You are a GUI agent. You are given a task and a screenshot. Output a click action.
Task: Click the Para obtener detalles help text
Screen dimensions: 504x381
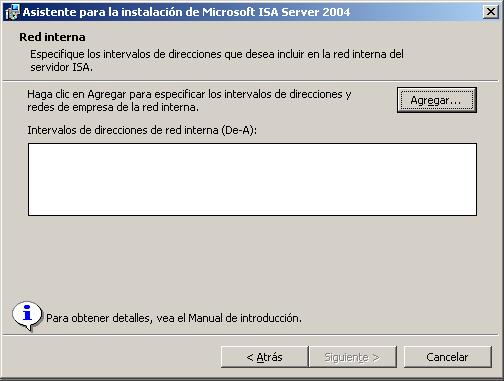(x=174, y=318)
